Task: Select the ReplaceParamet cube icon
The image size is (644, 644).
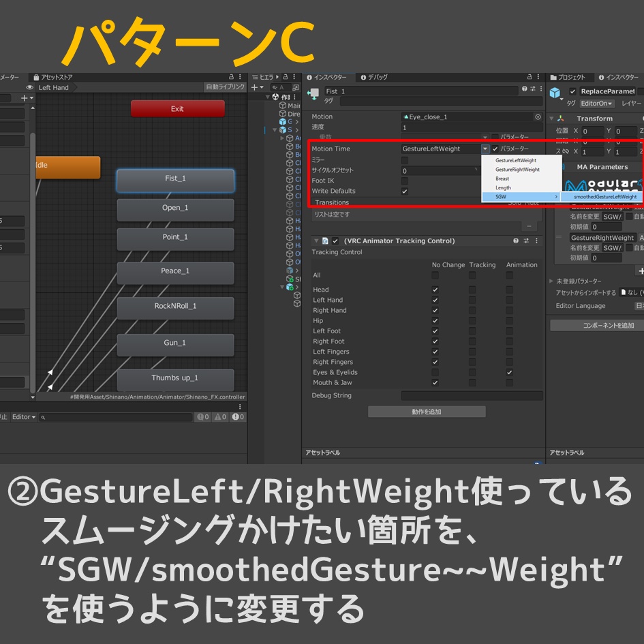Action: click(555, 91)
